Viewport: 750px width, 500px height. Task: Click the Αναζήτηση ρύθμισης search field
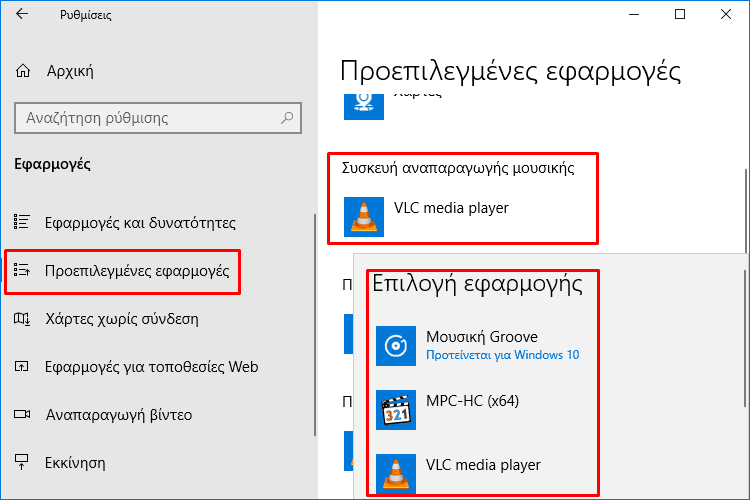(158, 118)
